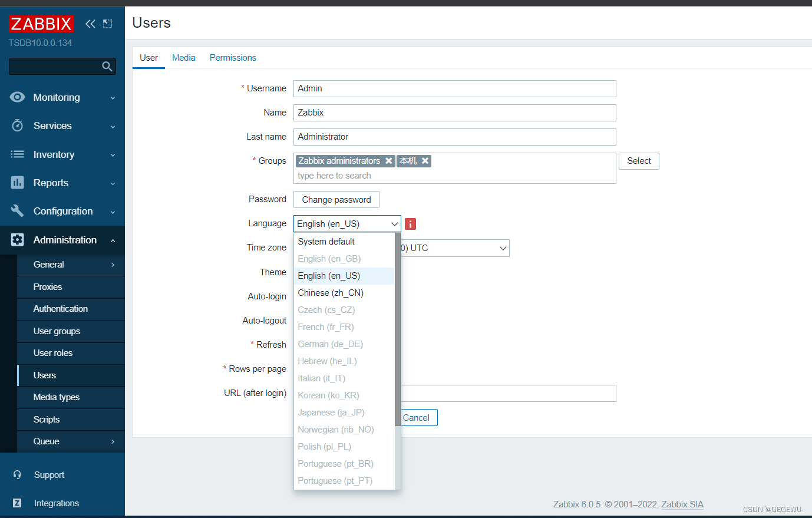Click the hide sidebar (kiosk) icon

point(107,24)
